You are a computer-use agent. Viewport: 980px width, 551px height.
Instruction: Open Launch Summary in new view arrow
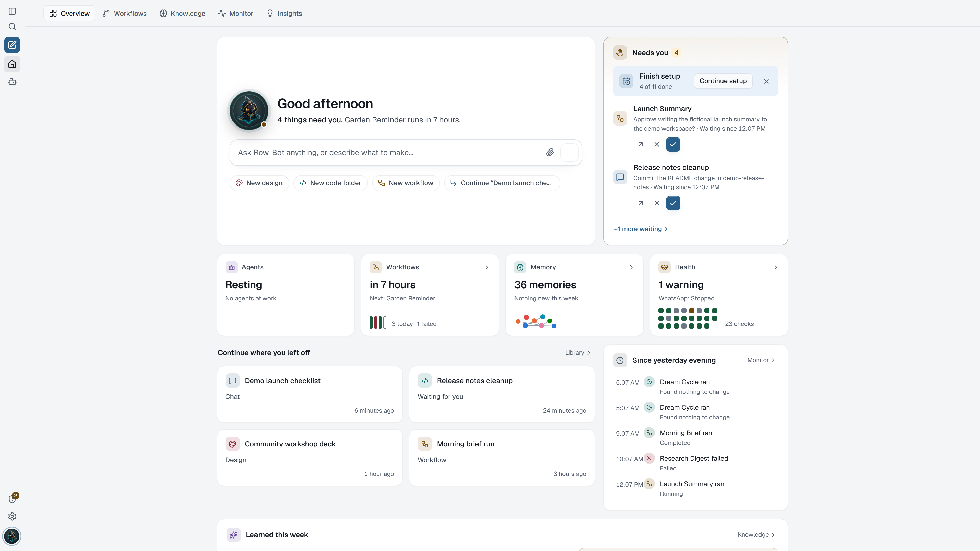[640, 144]
